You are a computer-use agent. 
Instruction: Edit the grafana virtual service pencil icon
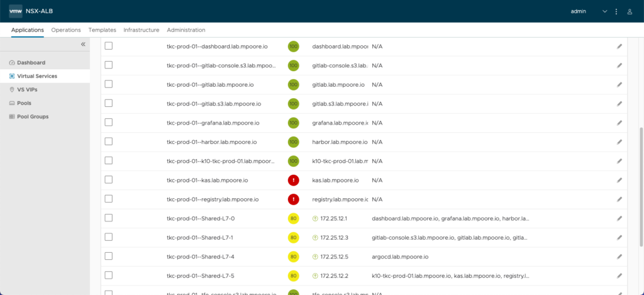(619, 123)
